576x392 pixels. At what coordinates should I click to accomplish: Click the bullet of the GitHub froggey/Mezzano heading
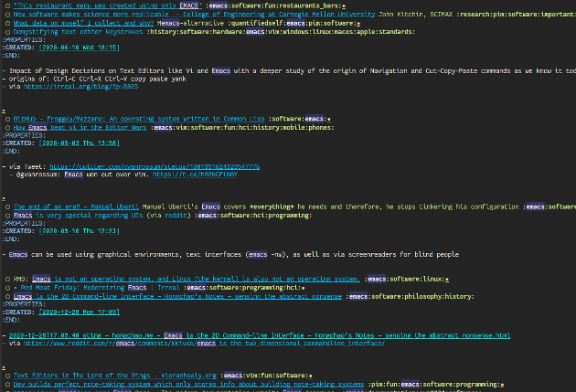tap(7, 119)
